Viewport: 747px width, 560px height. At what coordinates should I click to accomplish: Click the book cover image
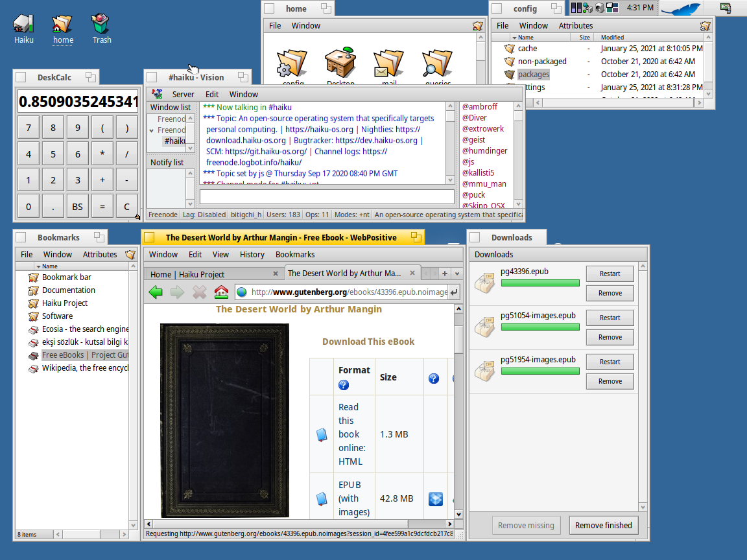click(224, 421)
